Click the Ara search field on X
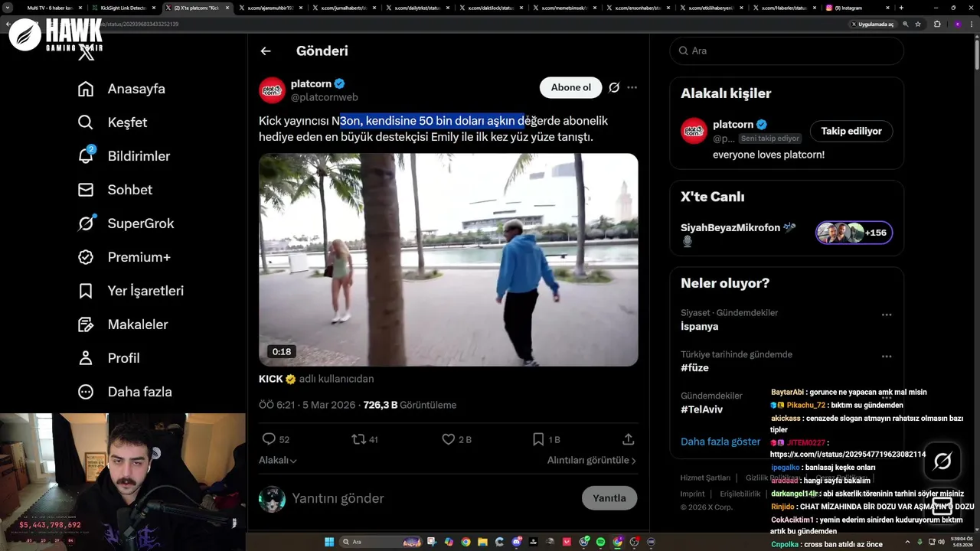Image resolution: width=980 pixels, height=551 pixels. point(786,51)
